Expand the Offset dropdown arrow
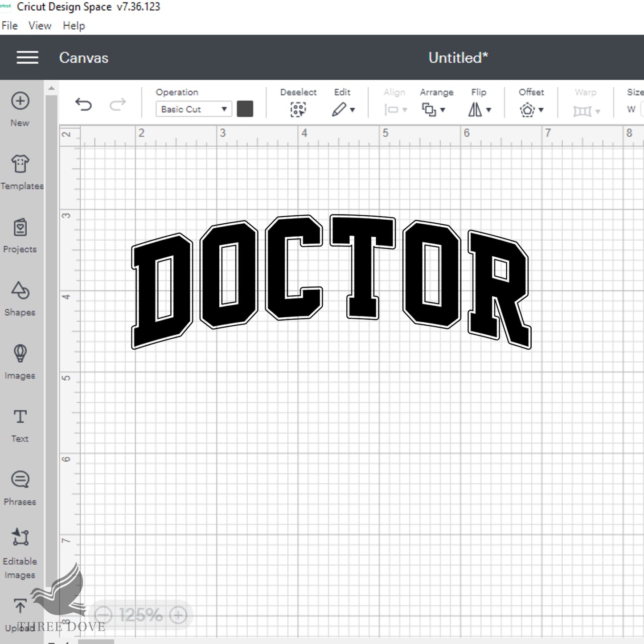 click(541, 110)
